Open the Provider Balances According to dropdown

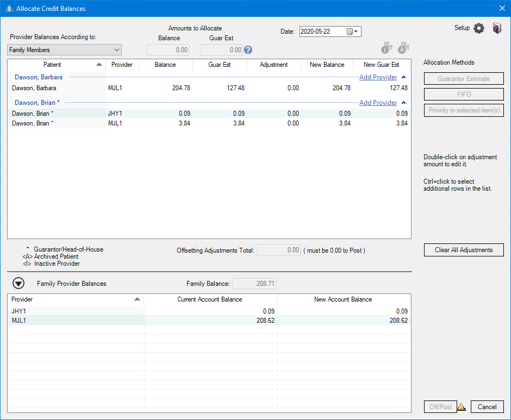pyautogui.click(x=65, y=50)
